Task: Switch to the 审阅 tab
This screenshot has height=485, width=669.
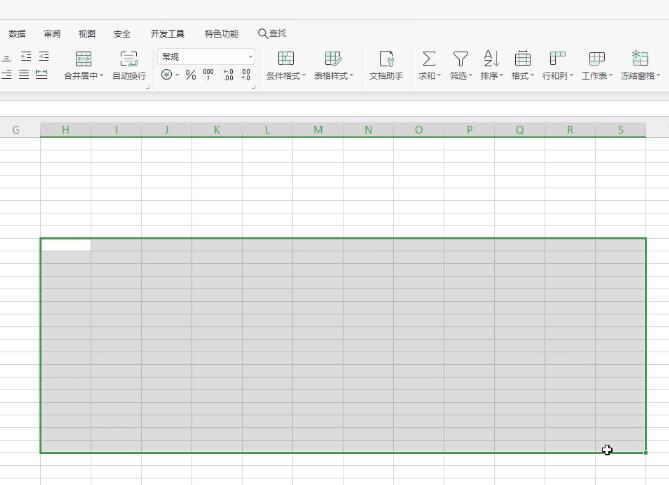Action: point(52,34)
